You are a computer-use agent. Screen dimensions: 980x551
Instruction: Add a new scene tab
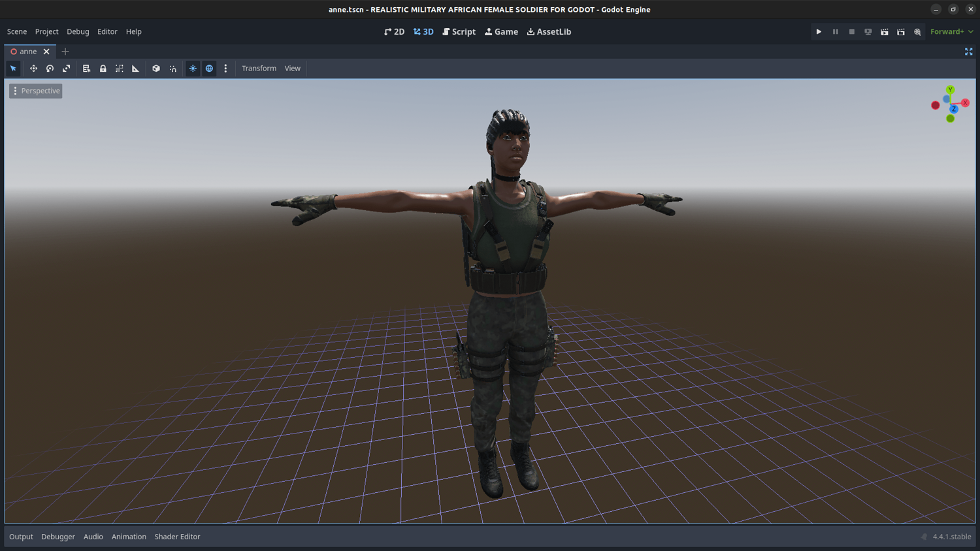point(65,52)
